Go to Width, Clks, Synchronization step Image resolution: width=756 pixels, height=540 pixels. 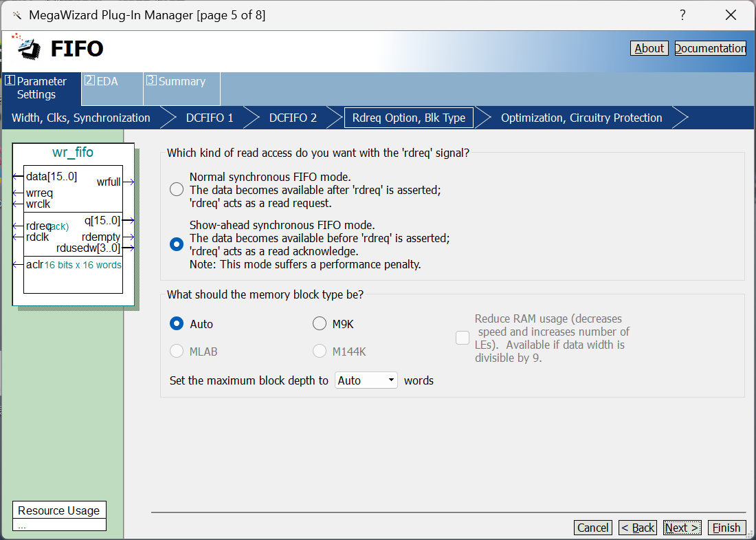81,118
